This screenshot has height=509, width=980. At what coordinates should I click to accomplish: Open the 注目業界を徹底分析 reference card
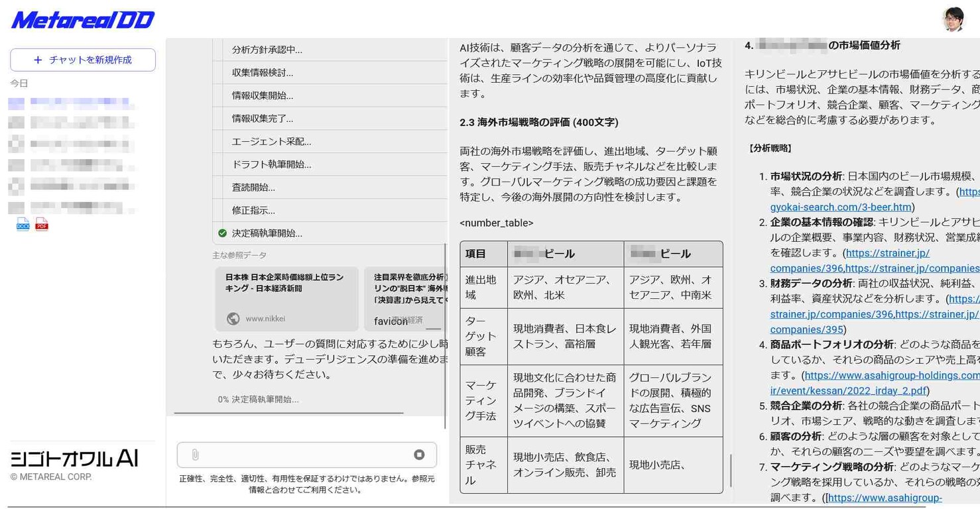[x=406, y=299]
